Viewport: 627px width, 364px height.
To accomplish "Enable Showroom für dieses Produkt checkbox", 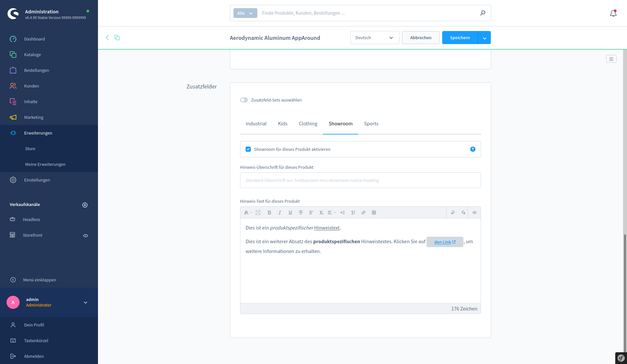I will (x=248, y=149).
